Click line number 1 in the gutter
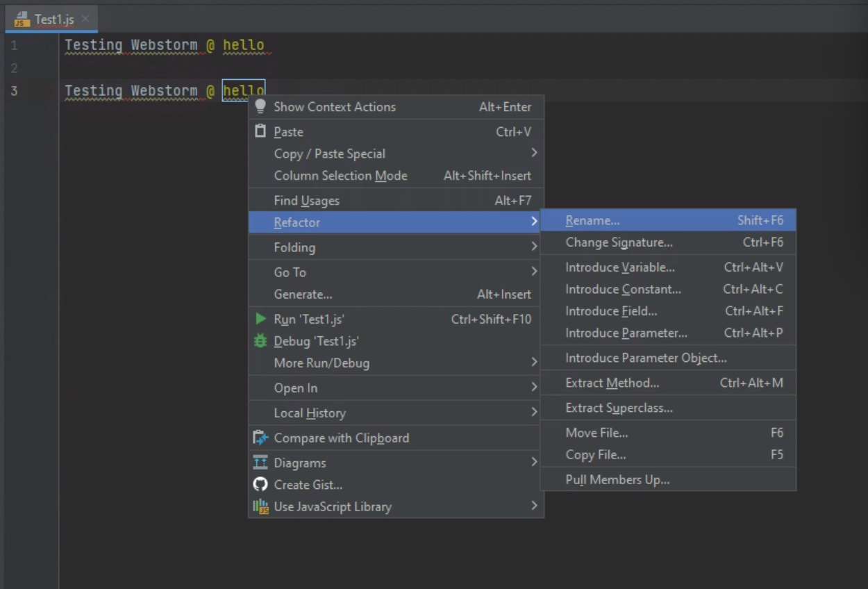868x589 pixels. coord(15,46)
